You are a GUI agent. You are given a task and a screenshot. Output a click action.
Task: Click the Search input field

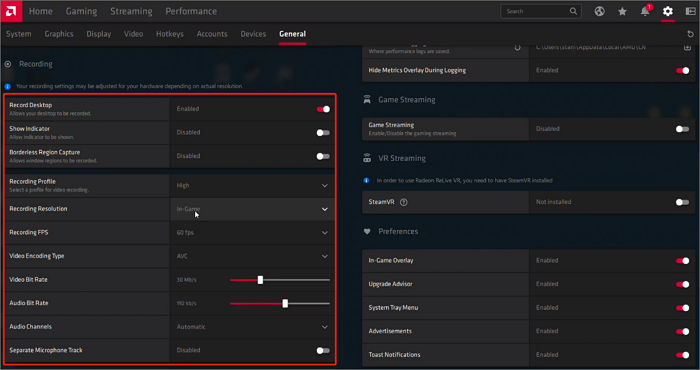[541, 11]
